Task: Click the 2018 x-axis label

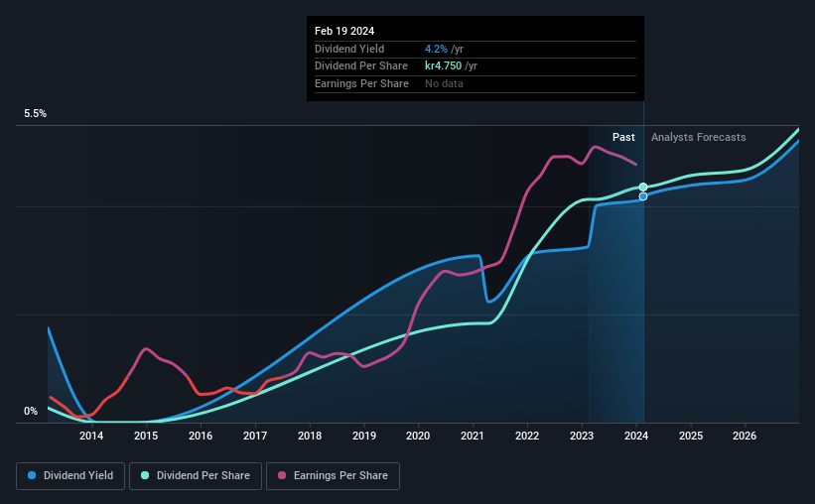Action: click(310, 436)
